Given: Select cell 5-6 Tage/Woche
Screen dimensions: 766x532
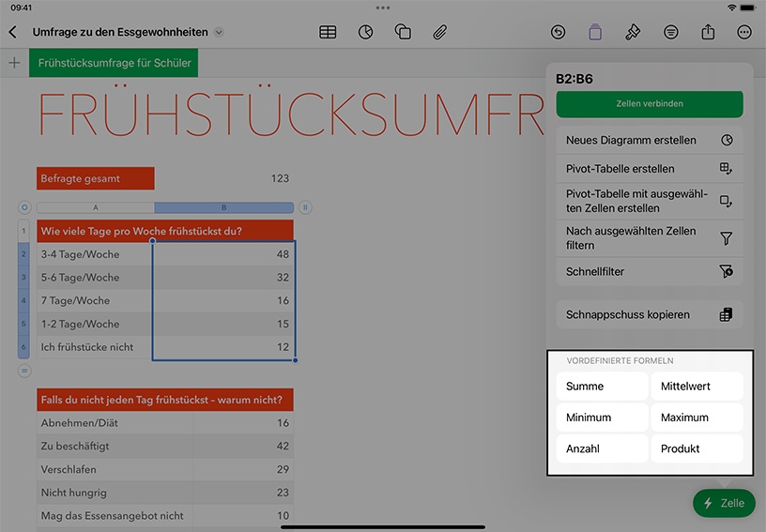Looking at the screenshot, I should (95, 277).
